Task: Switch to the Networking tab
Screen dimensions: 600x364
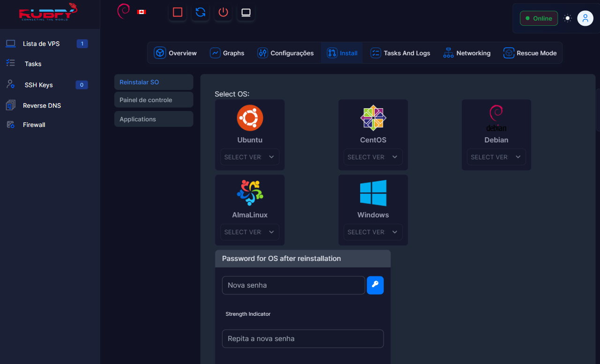Action: 467,53
